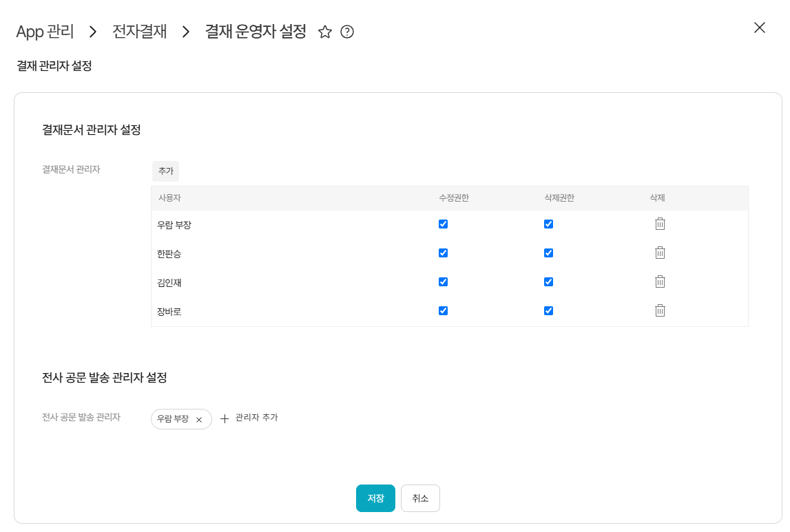790x532 pixels.
Task: Navigate to 전자결재 breadcrumb
Action: point(140,32)
